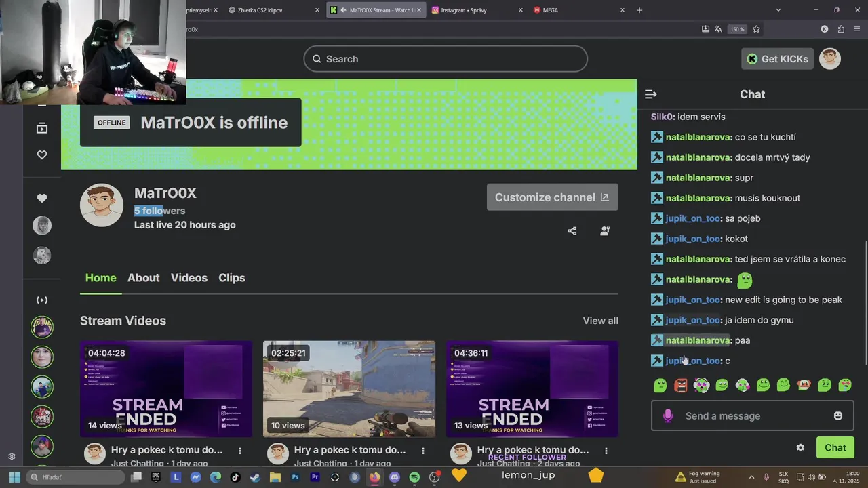The width and height of the screenshot is (868, 488).
Task: Click the 150% zoom level indicator
Action: pos(737,29)
